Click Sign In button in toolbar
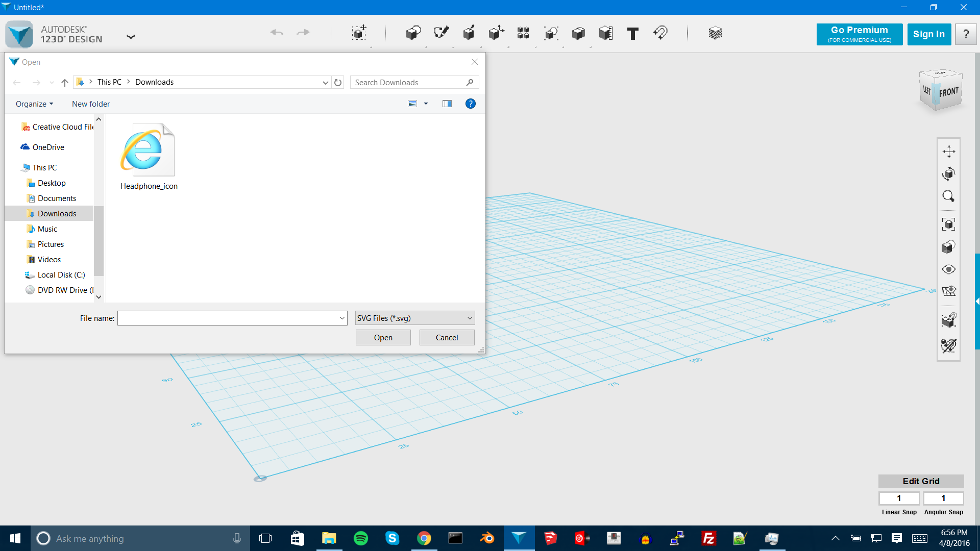 click(929, 34)
